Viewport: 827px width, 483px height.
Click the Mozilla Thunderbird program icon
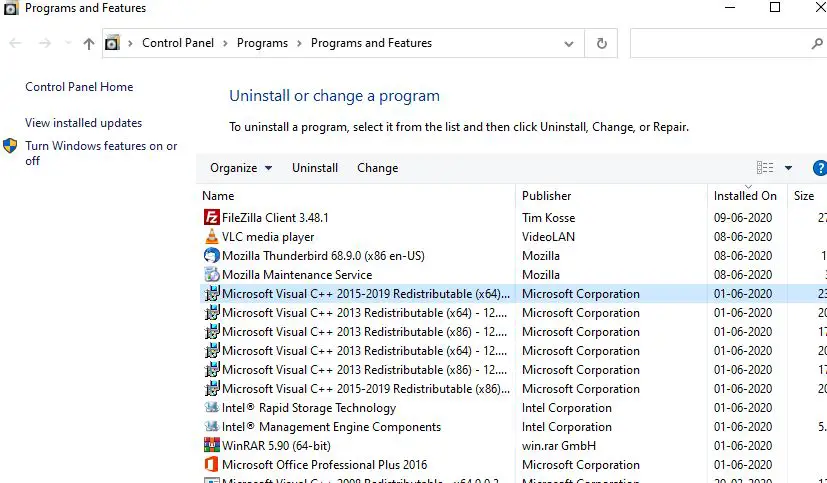[211, 255]
